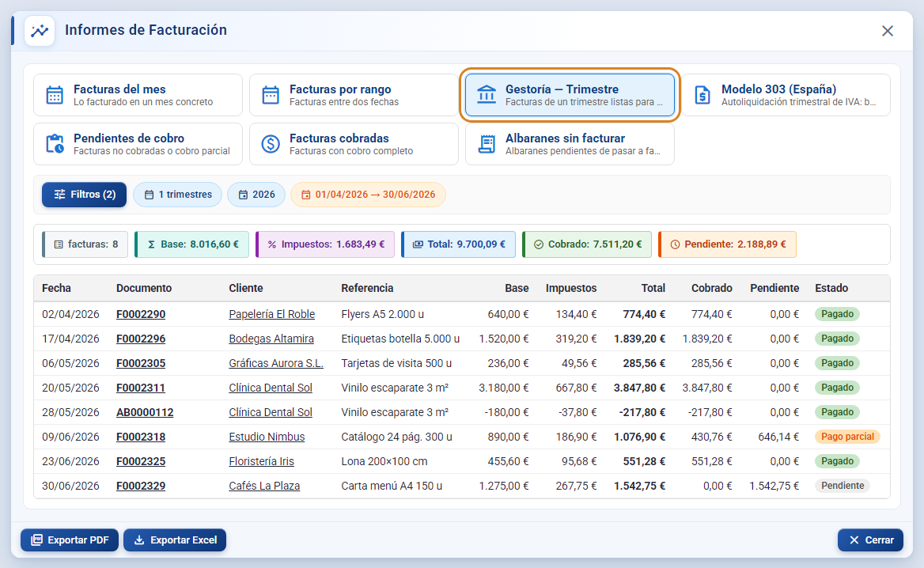Viewport: 924px width, 568px height.
Task: Open invoice F0002318
Action: pyautogui.click(x=141, y=437)
